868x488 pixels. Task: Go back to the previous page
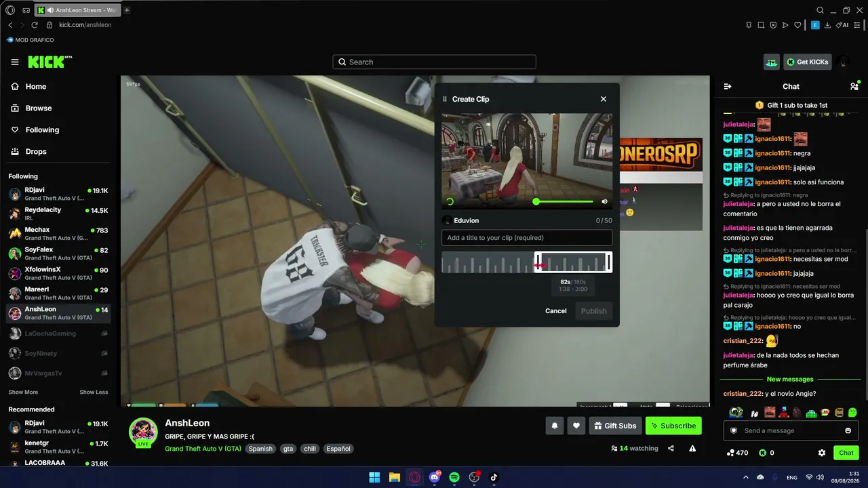pyautogui.click(x=10, y=25)
